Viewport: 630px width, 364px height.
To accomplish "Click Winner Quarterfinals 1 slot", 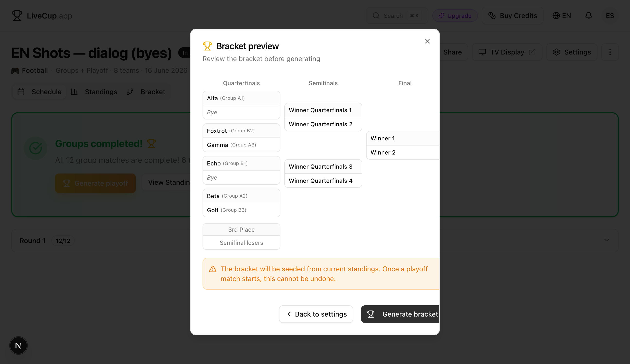I will (323, 110).
